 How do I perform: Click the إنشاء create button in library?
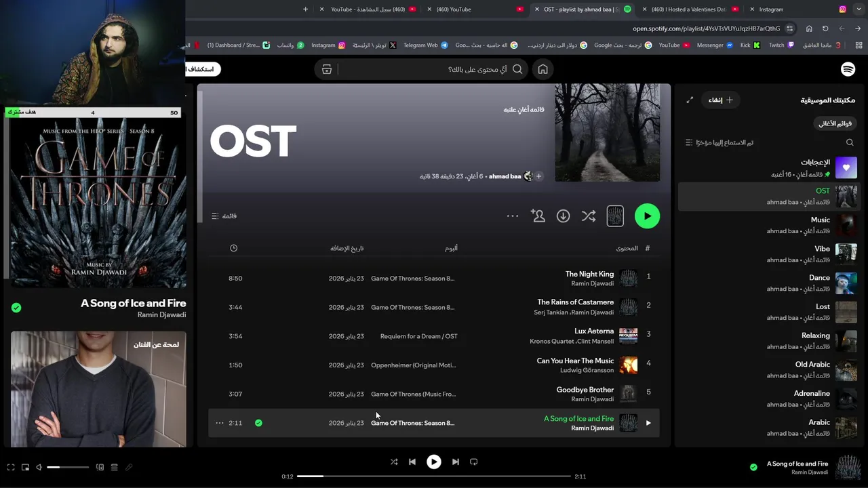tap(720, 100)
